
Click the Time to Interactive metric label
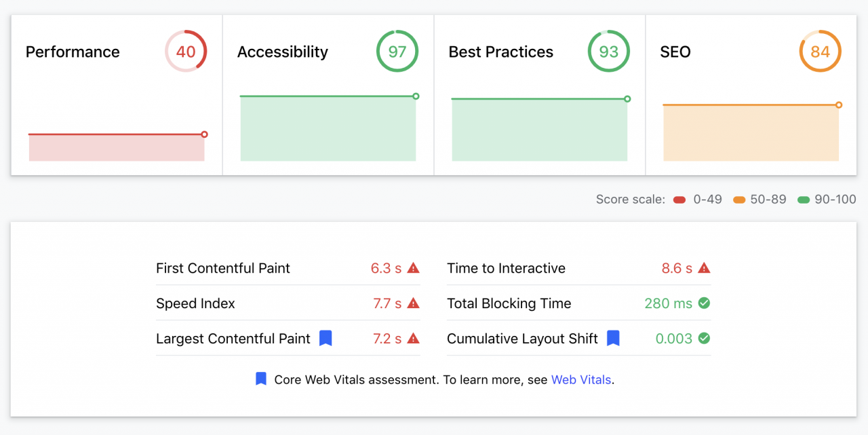[506, 268]
